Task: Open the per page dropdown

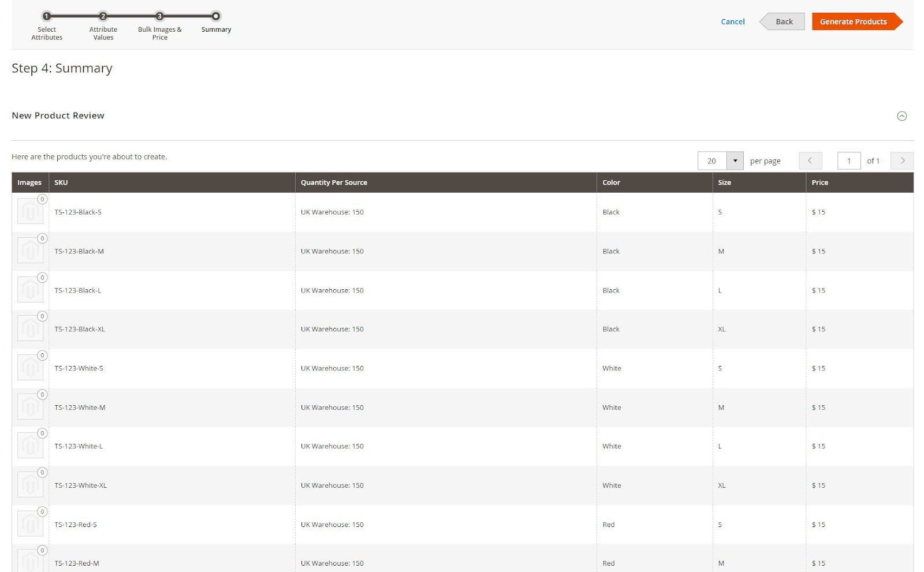Action: 735,160
